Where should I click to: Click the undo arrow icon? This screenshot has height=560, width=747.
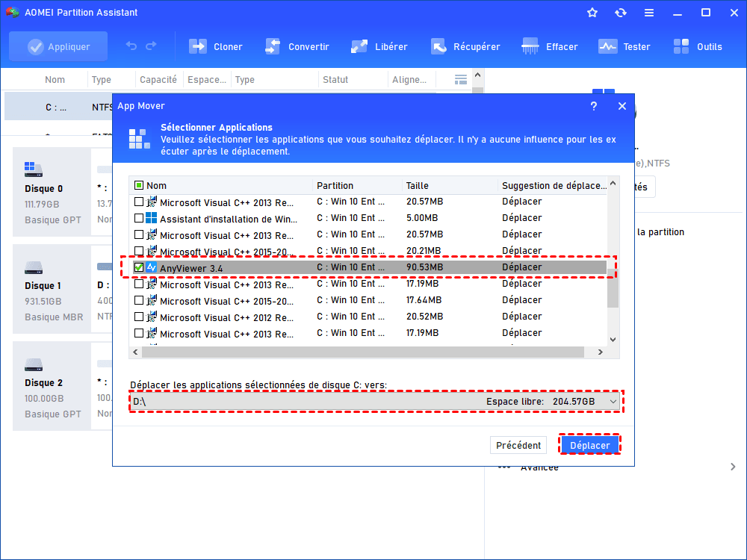click(x=131, y=46)
